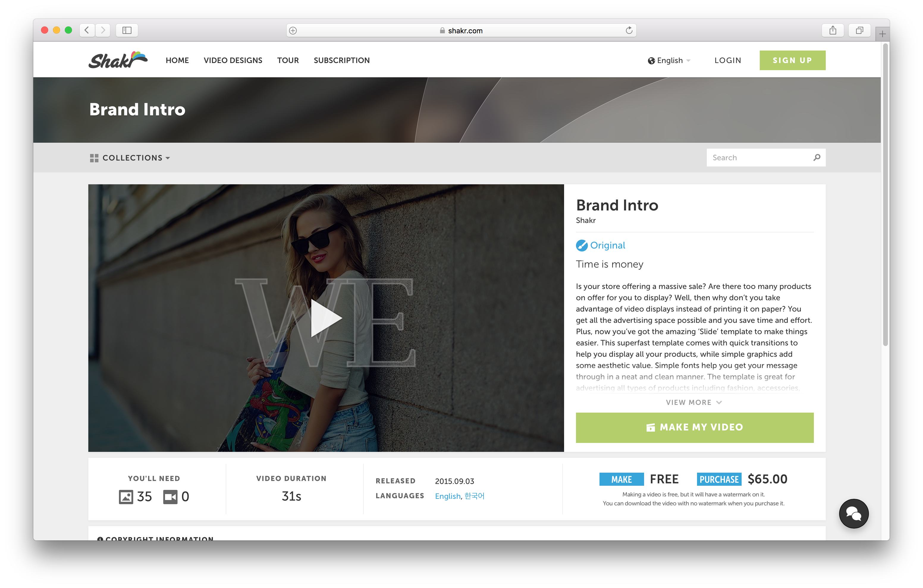
Task: Click the Safari share icon
Action: pyautogui.click(x=833, y=30)
